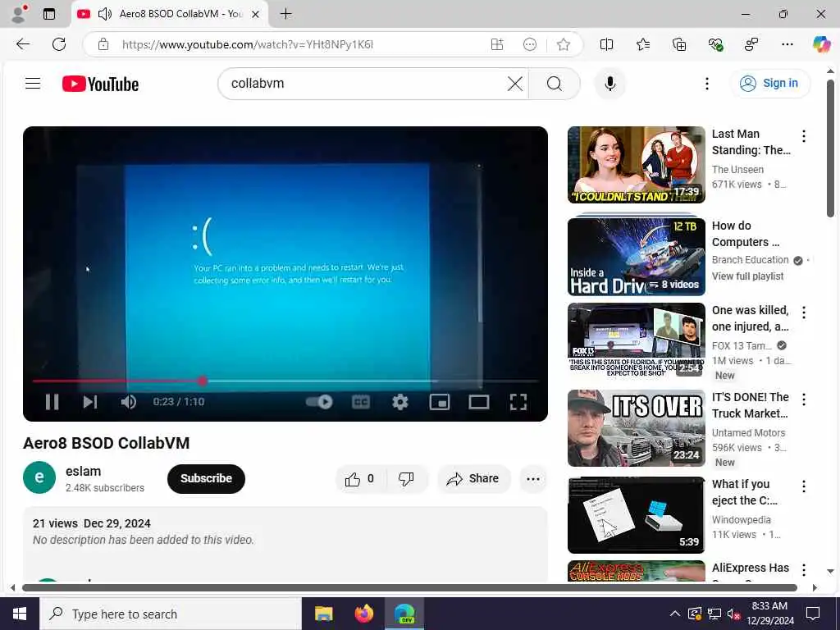Share this video
This screenshot has width=840, height=630.
(474, 479)
